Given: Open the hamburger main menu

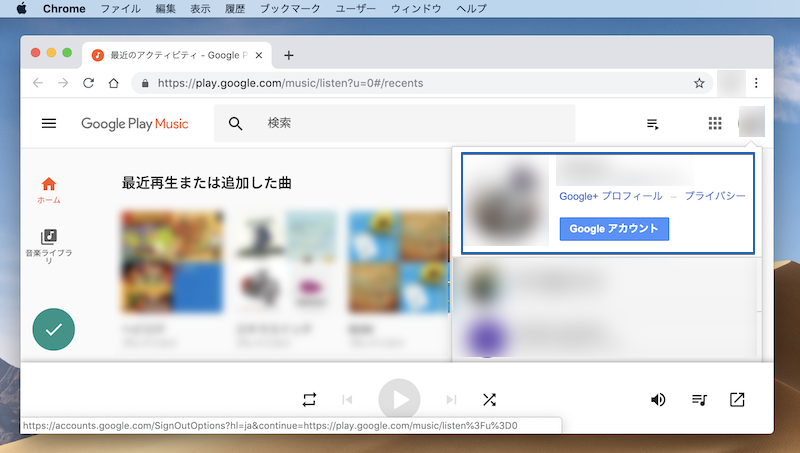Looking at the screenshot, I should (x=49, y=124).
